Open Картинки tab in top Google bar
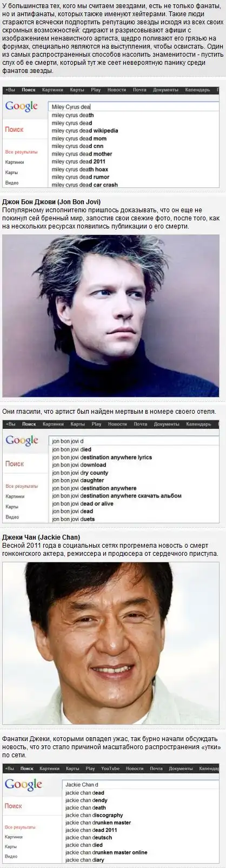The width and height of the screenshot is (226, 868). (51, 90)
